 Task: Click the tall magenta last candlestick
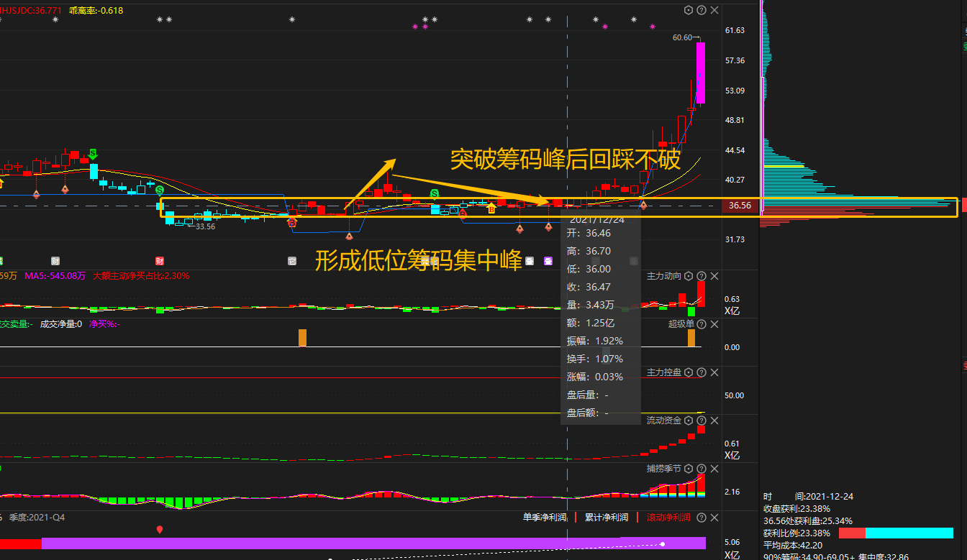tap(700, 73)
